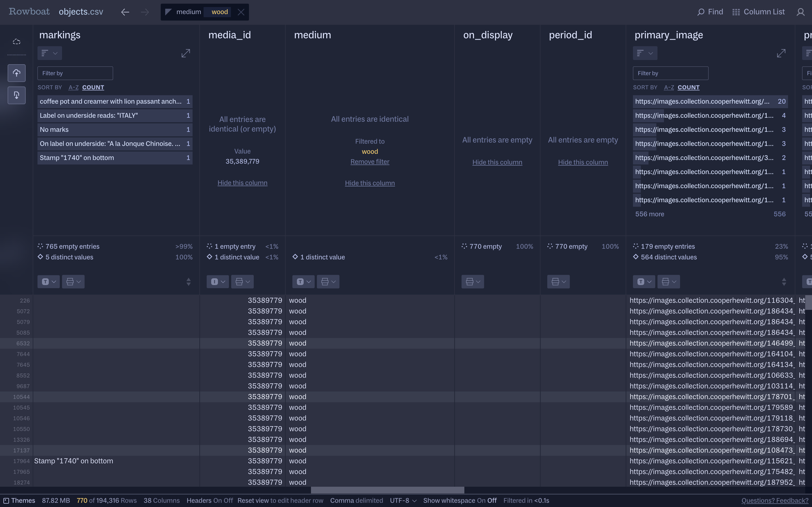Open Find search
The height and width of the screenshot is (507, 812).
[710, 12]
